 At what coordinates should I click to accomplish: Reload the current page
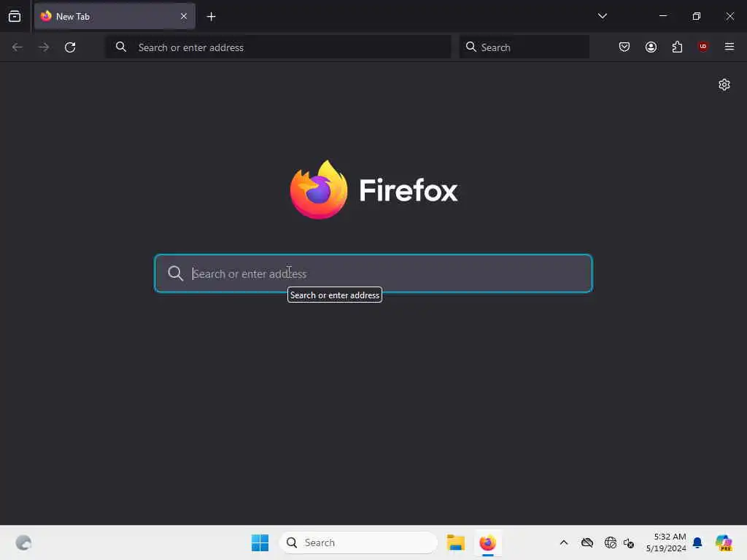[70, 47]
